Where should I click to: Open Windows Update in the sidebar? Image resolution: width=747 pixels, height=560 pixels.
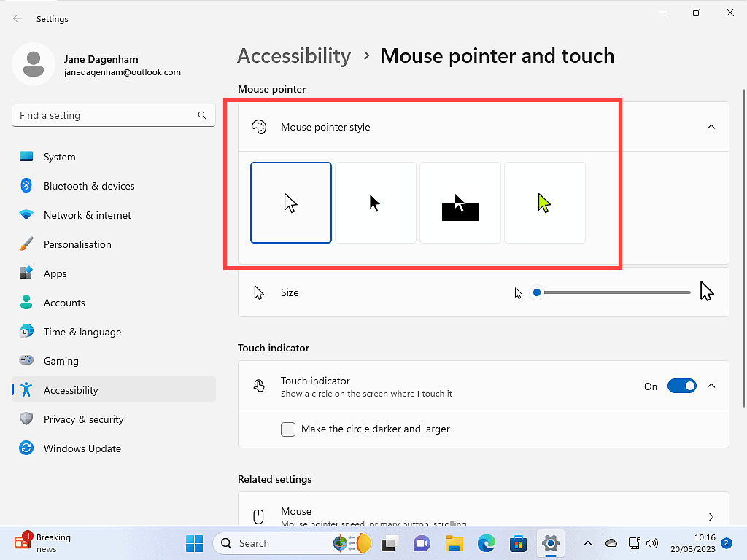click(82, 448)
